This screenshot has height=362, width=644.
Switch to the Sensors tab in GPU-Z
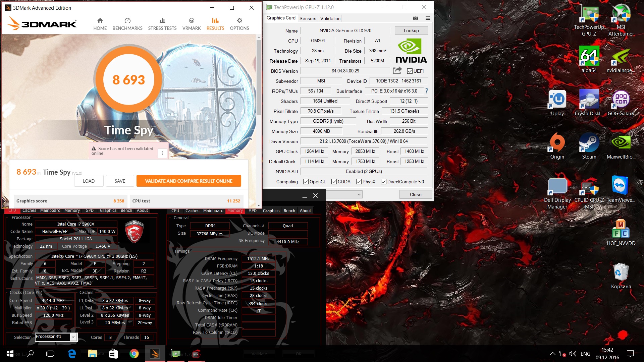click(308, 18)
